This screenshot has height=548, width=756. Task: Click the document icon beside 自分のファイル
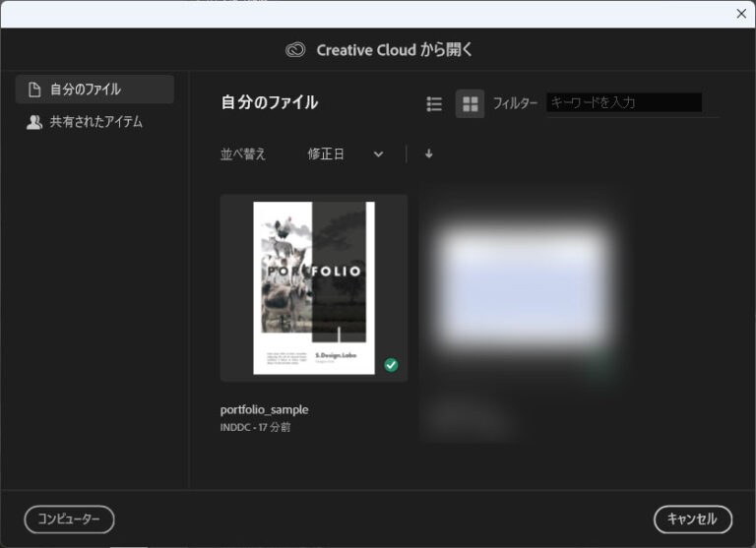coord(34,90)
